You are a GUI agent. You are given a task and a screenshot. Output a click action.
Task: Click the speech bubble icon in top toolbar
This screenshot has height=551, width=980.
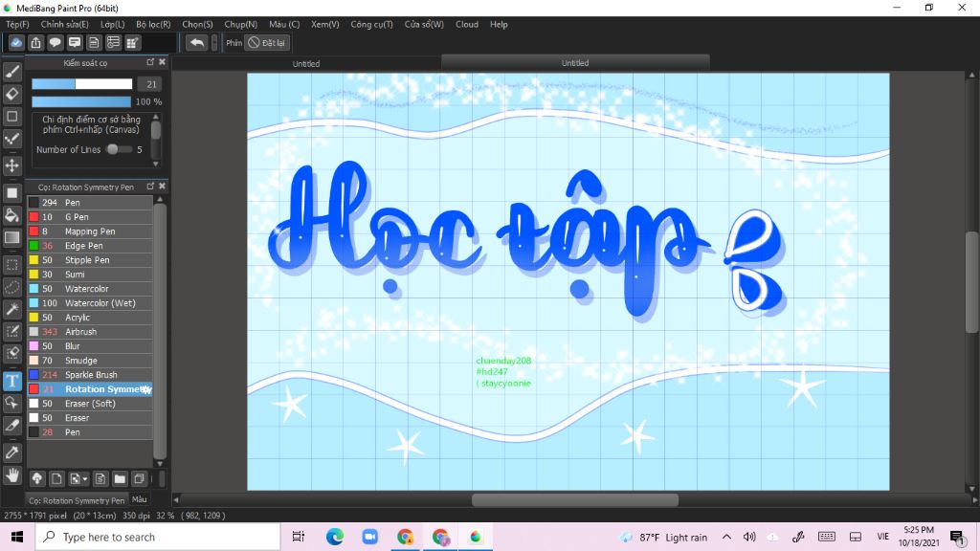coord(55,42)
